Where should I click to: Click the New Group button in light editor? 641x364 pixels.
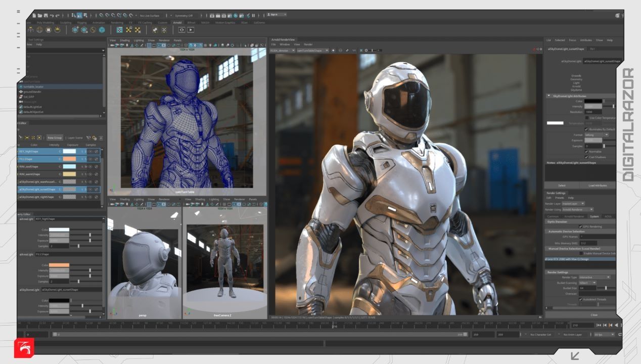(55, 138)
